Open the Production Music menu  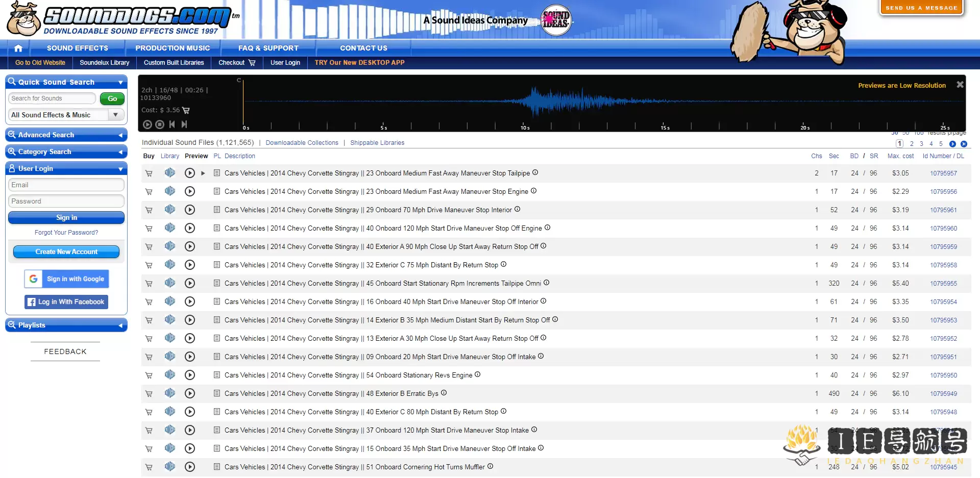point(173,48)
